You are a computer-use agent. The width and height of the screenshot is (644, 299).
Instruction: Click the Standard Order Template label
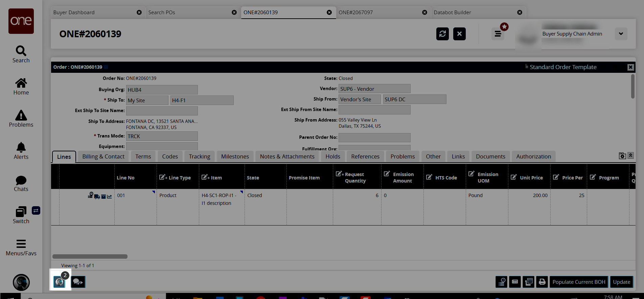coord(563,67)
